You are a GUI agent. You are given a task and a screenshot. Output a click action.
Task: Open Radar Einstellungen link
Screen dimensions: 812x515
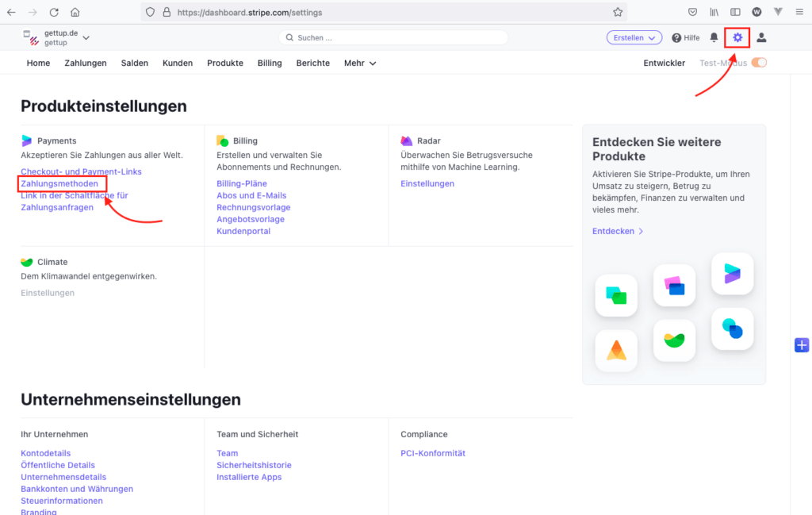(427, 183)
